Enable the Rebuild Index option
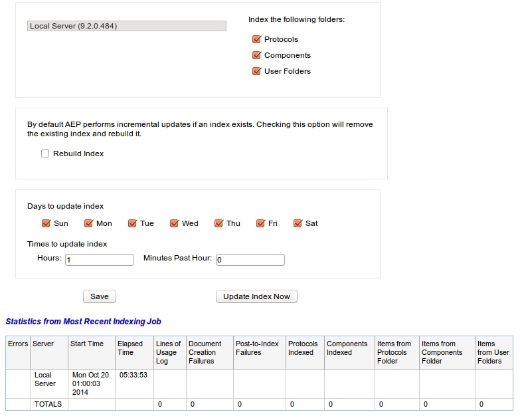520x420 pixels. click(45, 154)
